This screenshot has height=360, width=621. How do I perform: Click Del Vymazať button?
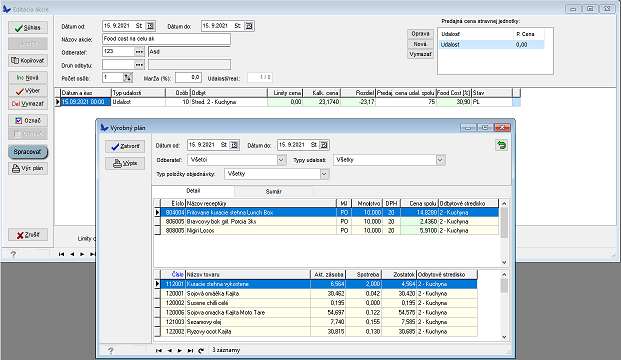pos(28,104)
